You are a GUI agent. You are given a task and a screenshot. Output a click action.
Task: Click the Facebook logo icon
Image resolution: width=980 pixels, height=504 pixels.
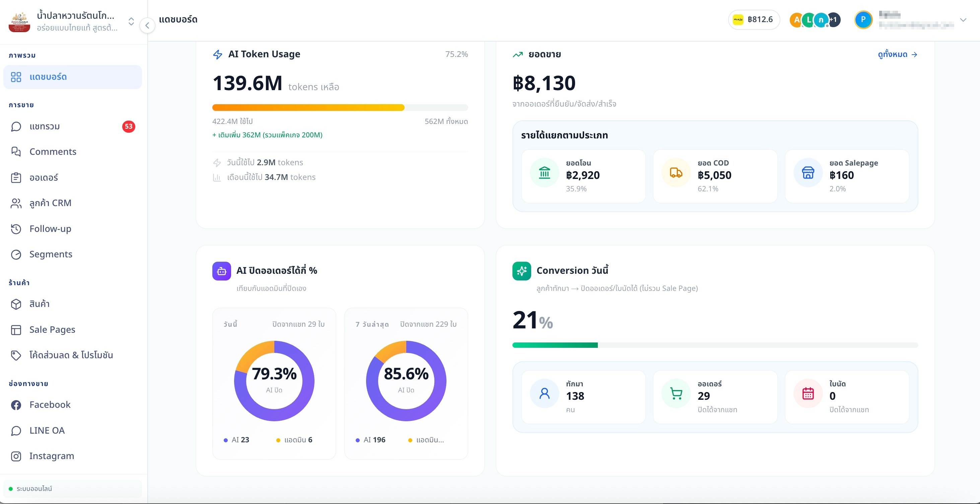(16, 405)
